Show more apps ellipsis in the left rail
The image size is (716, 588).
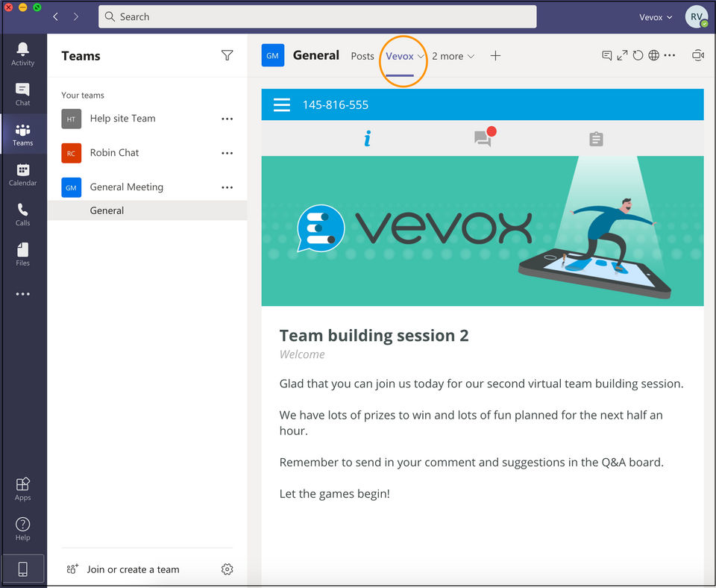coord(23,294)
